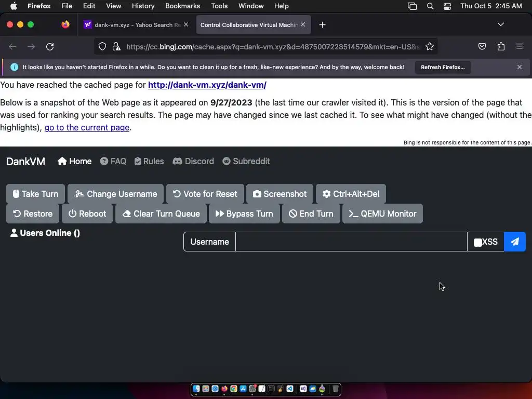Send Ctrl+Alt+Del to the VM
The height and width of the screenshot is (399, 532).
pyautogui.click(x=351, y=194)
